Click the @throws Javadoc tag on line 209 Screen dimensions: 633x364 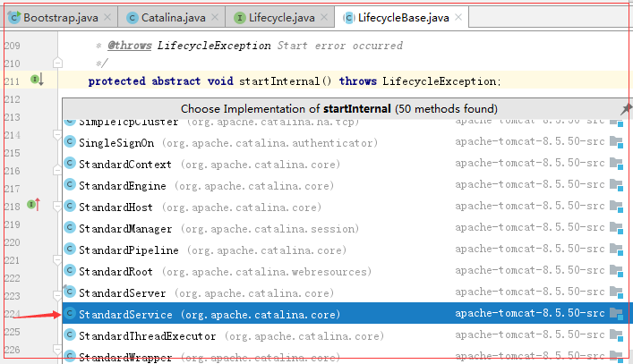tap(130, 46)
